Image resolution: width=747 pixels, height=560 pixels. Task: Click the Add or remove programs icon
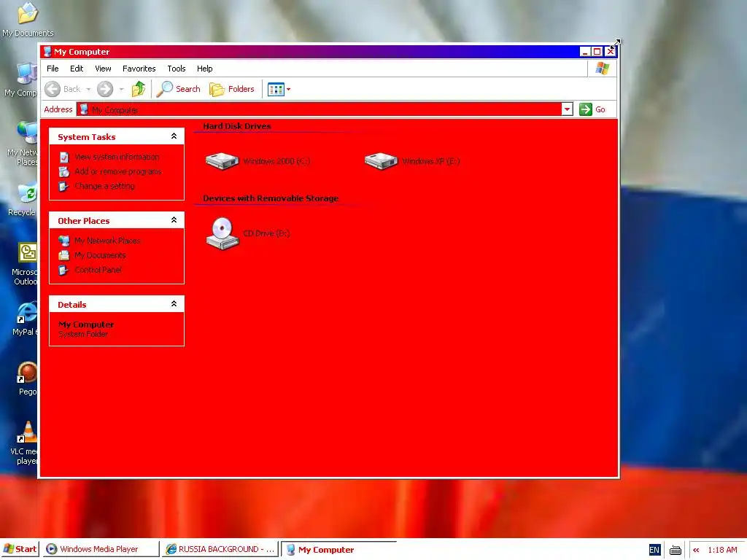(x=64, y=172)
